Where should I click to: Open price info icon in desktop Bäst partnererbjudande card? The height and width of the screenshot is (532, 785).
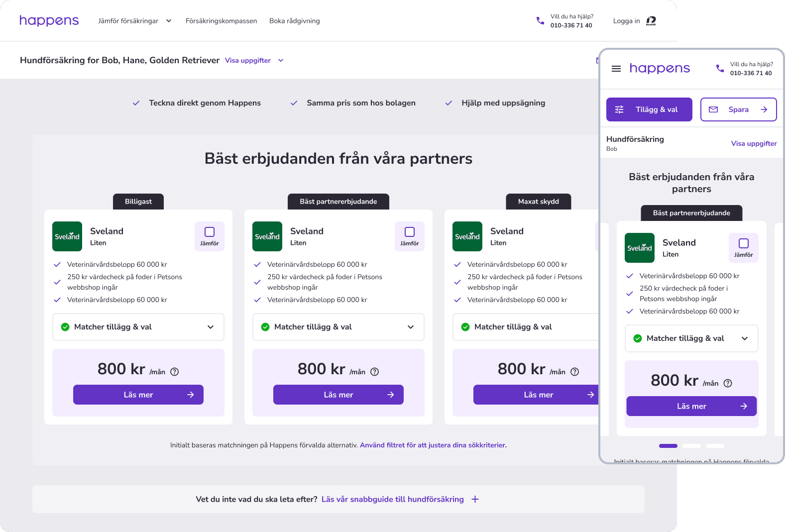(x=375, y=372)
